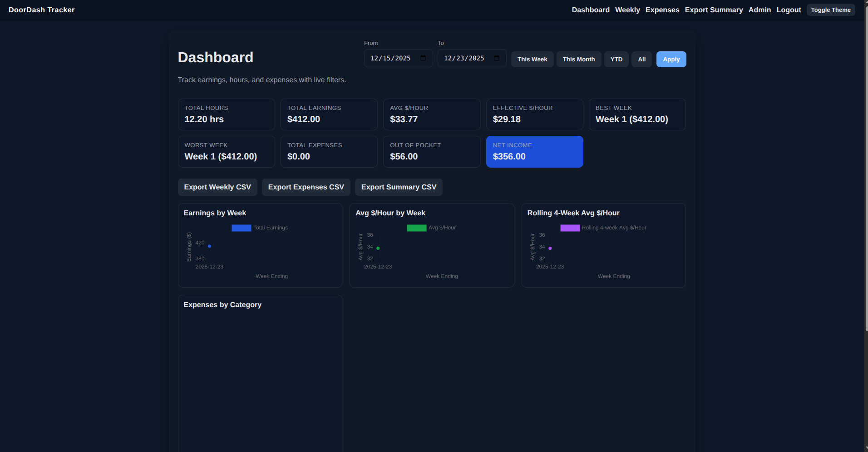Log out of DoorDash Tracker
The height and width of the screenshot is (452, 868).
(x=789, y=10)
